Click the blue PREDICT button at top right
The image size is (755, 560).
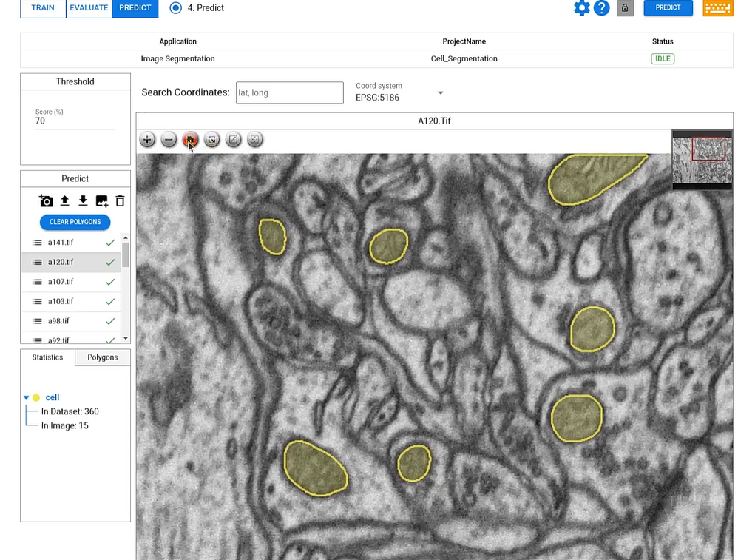(668, 8)
